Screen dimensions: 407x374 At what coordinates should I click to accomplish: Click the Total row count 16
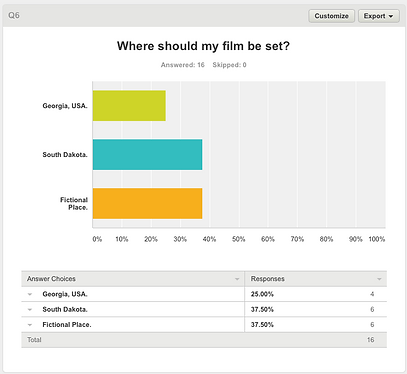(370, 340)
